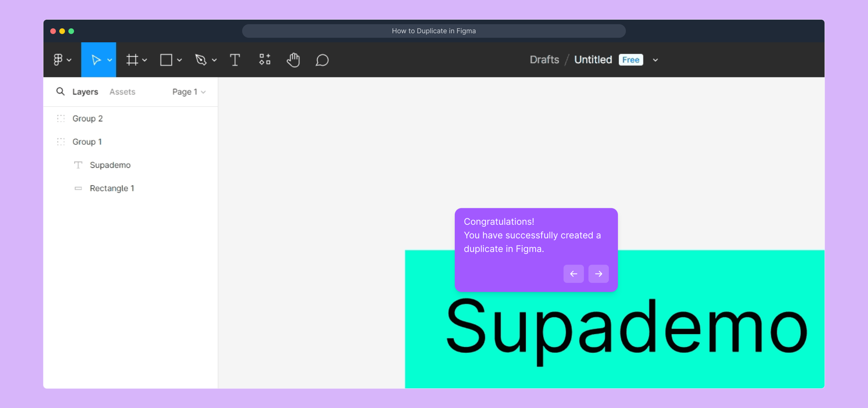This screenshot has width=868, height=408.
Task: Select the Pen tool
Action: click(x=201, y=60)
